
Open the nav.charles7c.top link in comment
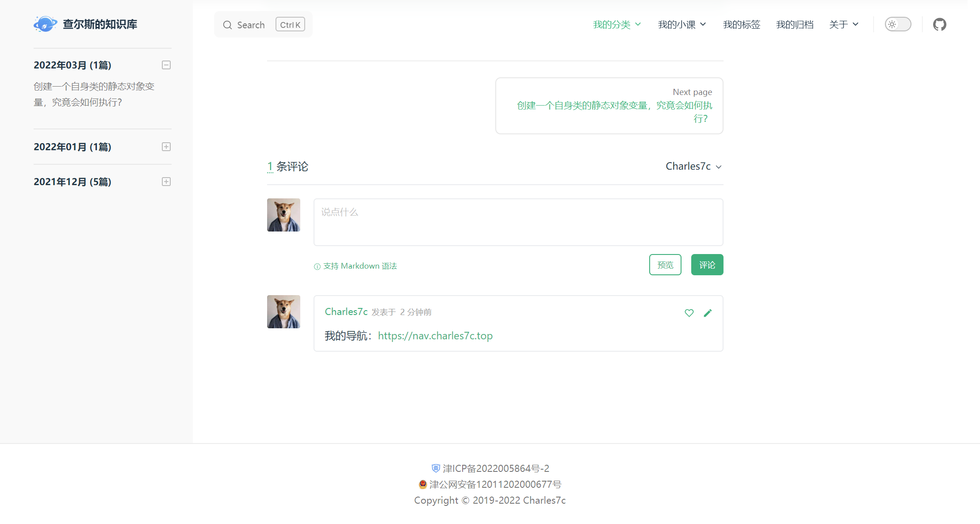(435, 336)
